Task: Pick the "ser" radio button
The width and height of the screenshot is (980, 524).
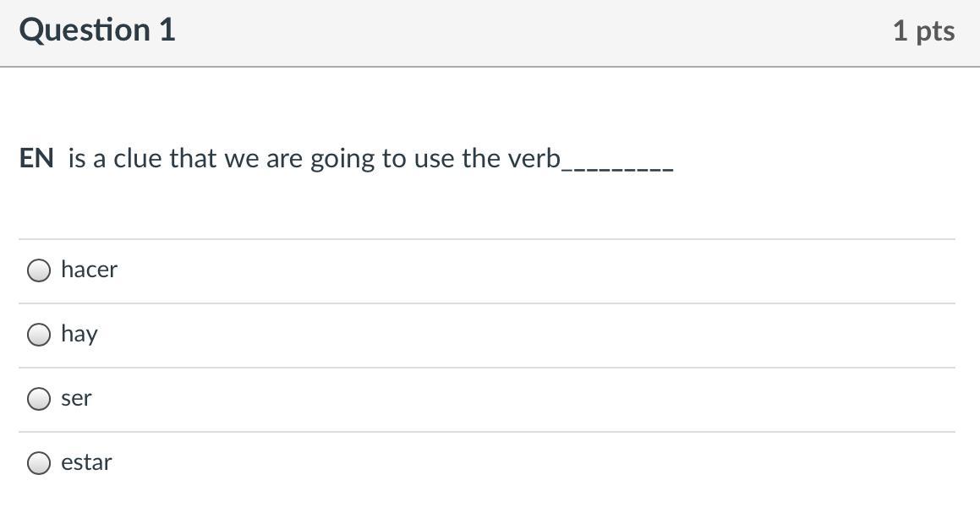Action: [x=39, y=399]
